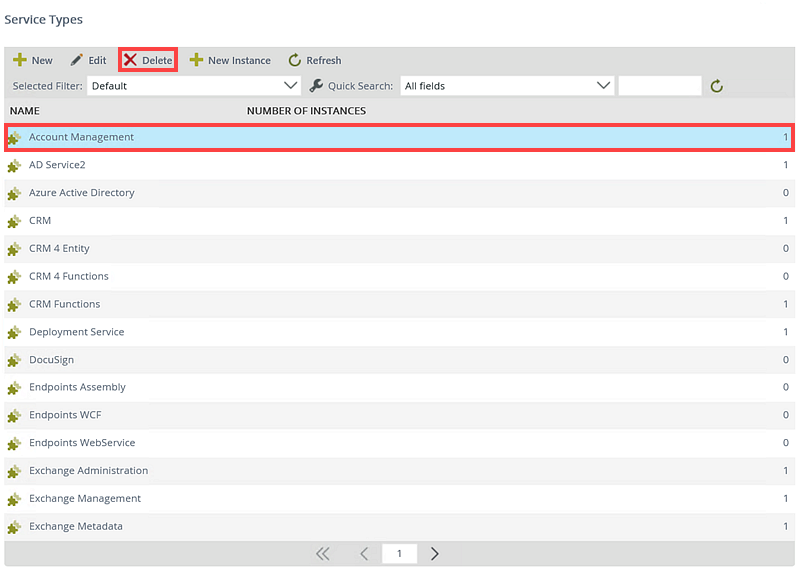This screenshot has width=800, height=570.
Task: Select the Exchange Management row
Action: (399, 498)
